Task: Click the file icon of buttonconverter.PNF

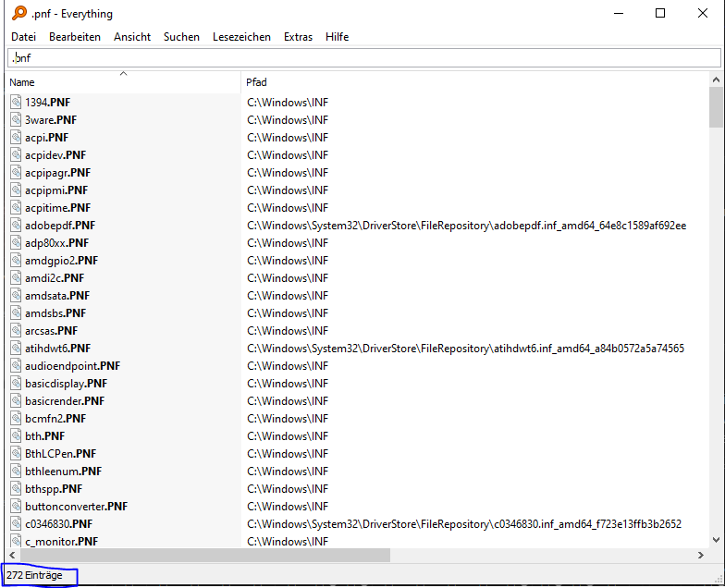Action: pos(17,506)
